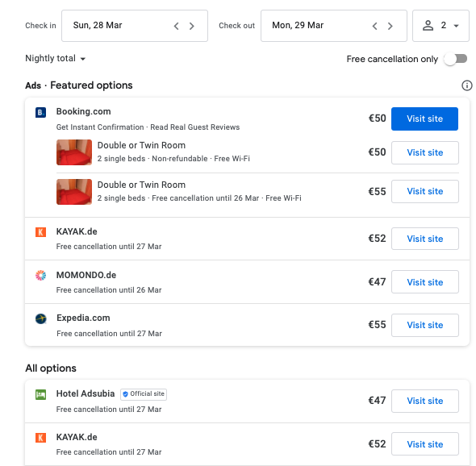
Task: Click the Expedia.com logo icon
Action: (40, 318)
